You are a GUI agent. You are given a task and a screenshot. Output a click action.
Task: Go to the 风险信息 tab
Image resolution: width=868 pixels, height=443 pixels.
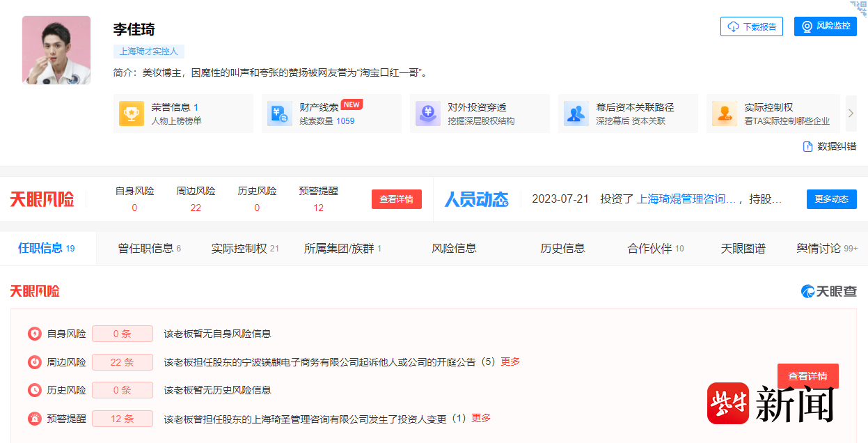point(454,249)
